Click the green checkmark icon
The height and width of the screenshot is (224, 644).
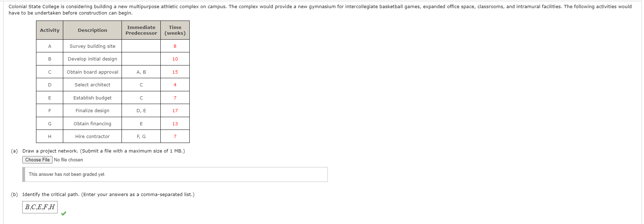(x=64, y=213)
